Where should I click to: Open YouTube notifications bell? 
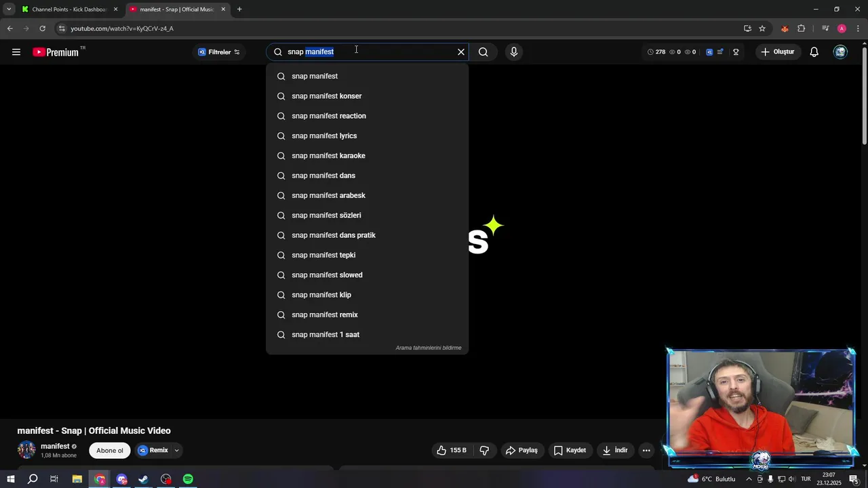click(x=814, y=52)
